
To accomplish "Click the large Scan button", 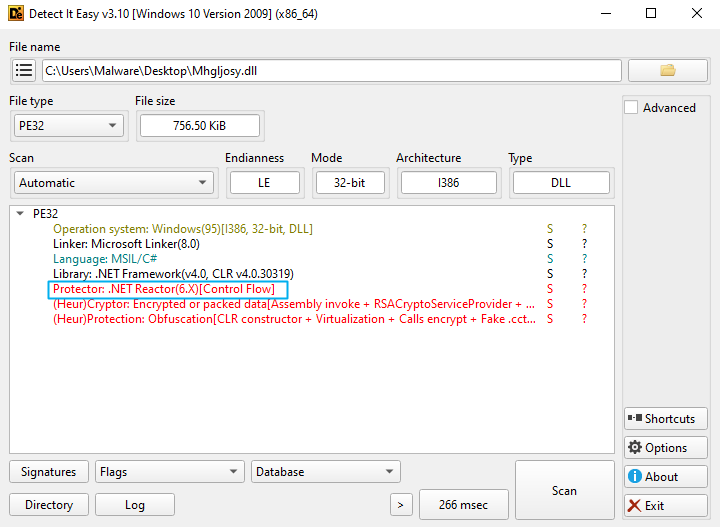I will (x=564, y=490).
